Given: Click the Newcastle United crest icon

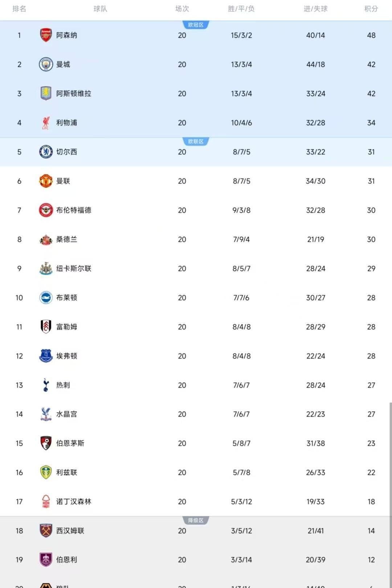Looking at the screenshot, I should 46,269.
